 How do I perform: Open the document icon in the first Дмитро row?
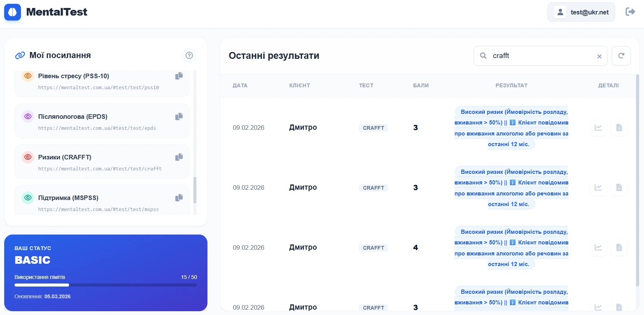619,128
